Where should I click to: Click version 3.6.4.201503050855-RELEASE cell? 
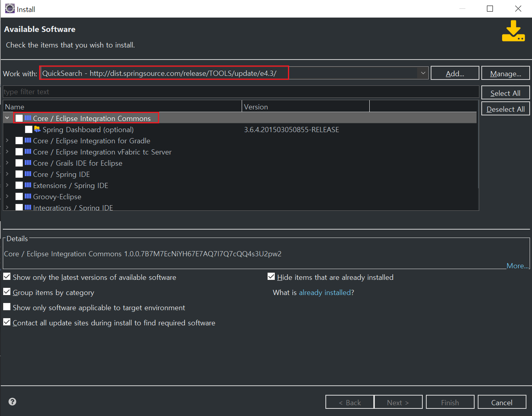click(x=292, y=130)
